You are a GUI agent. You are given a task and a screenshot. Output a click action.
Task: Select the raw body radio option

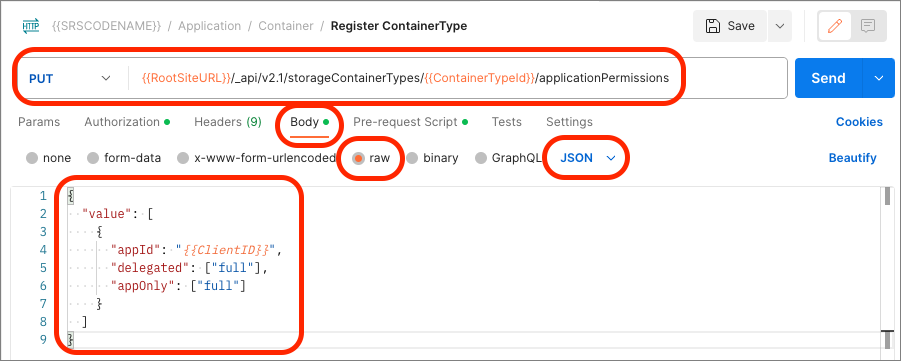coord(359,158)
